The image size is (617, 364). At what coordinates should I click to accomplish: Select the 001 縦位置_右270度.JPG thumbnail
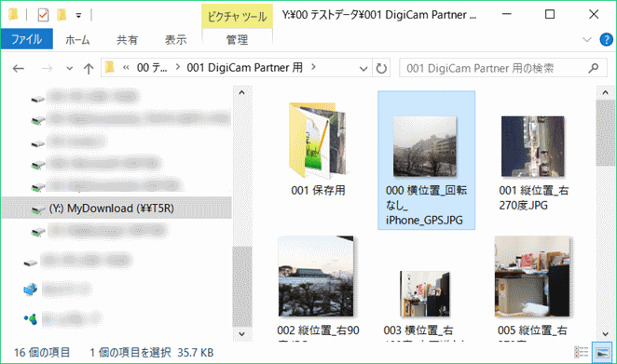533,146
